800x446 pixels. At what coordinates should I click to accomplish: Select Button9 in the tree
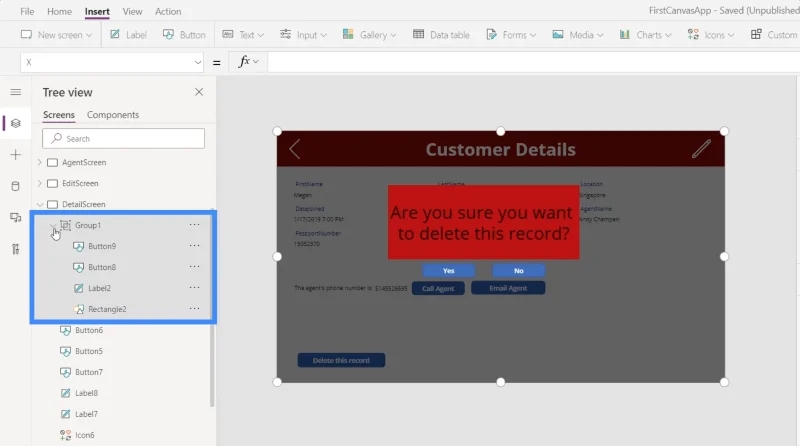(102, 246)
